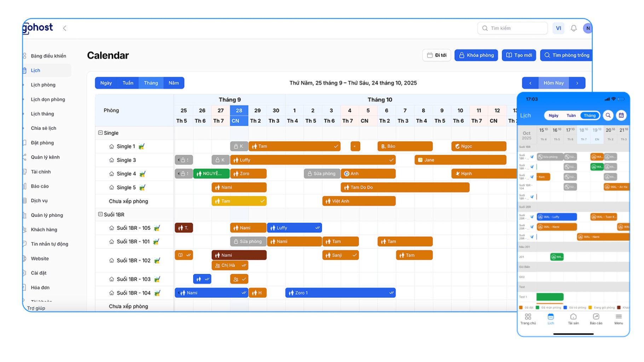Open the Cài đặt settings icon
Screen dimensions: 644x362
[24, 273]
